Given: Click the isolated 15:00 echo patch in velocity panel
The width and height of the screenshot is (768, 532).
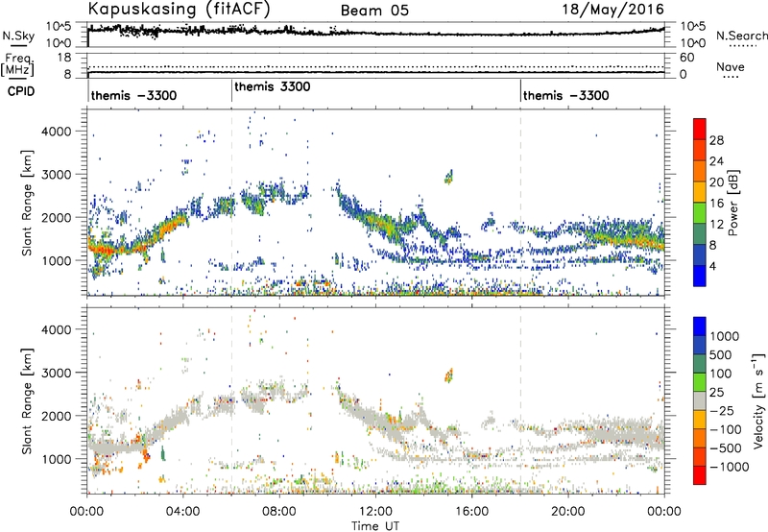Looking at the screenshot, I should click(x=448, y=375).
